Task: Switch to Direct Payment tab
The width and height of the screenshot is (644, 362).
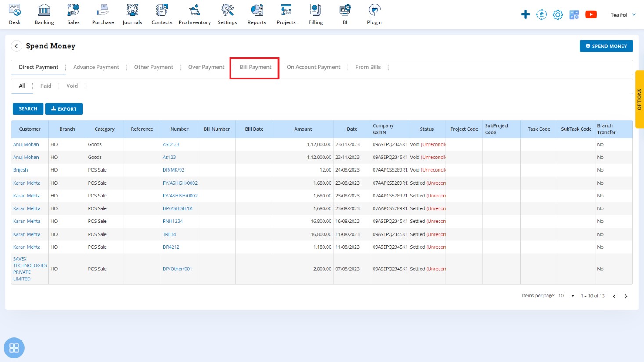Action: pos(39,67)
